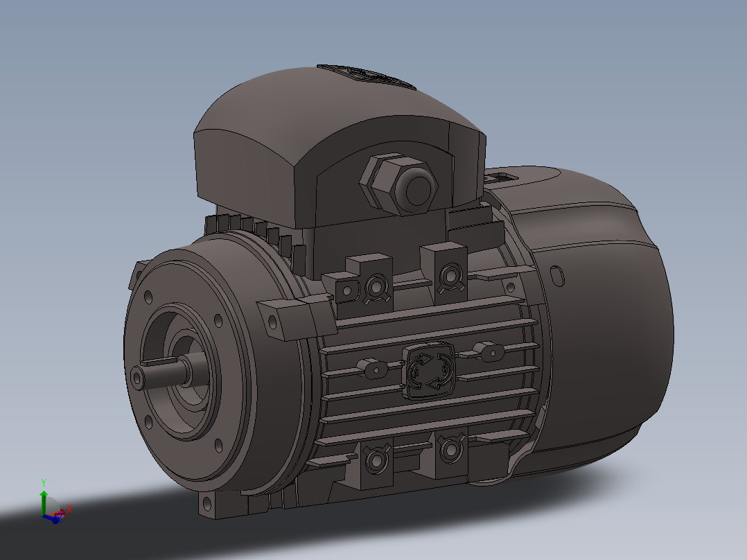Screen dimensions: 747x560
Task: Select the oval inspection plug on rear housing
Action: [x=556, y=276]
